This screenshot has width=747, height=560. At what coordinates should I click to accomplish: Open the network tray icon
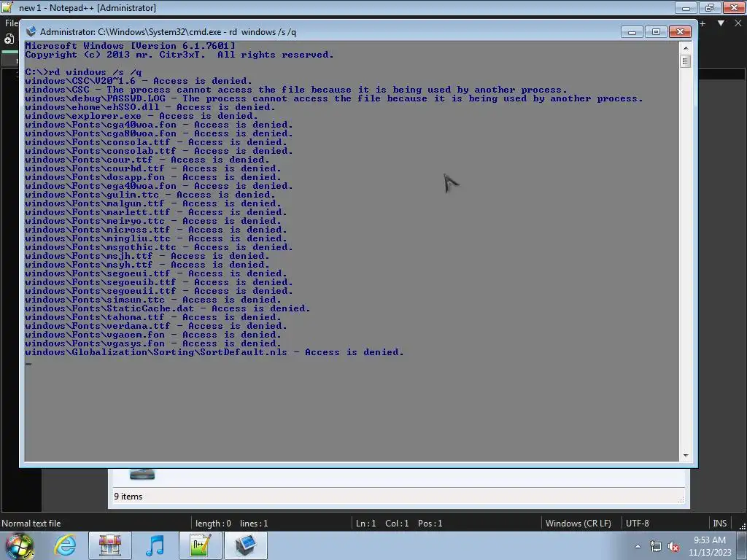click(x=656, y=546)
